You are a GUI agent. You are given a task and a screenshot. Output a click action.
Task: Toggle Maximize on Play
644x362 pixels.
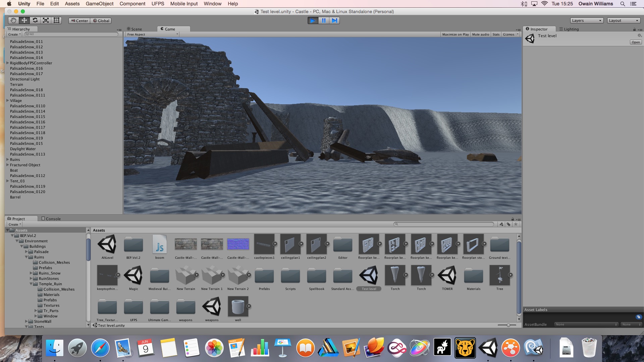click(455, 35)
